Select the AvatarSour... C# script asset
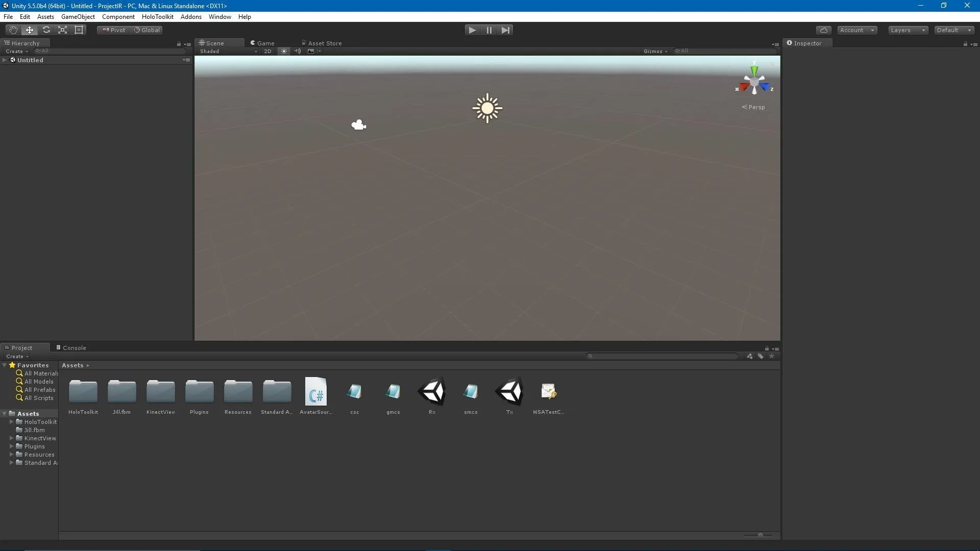 pos(316,396)
